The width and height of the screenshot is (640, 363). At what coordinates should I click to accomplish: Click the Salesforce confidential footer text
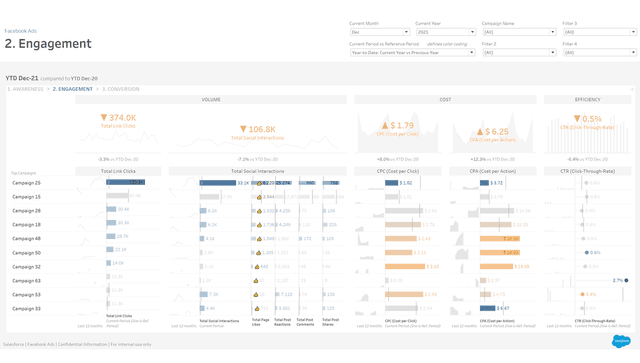tap(77, 344)
